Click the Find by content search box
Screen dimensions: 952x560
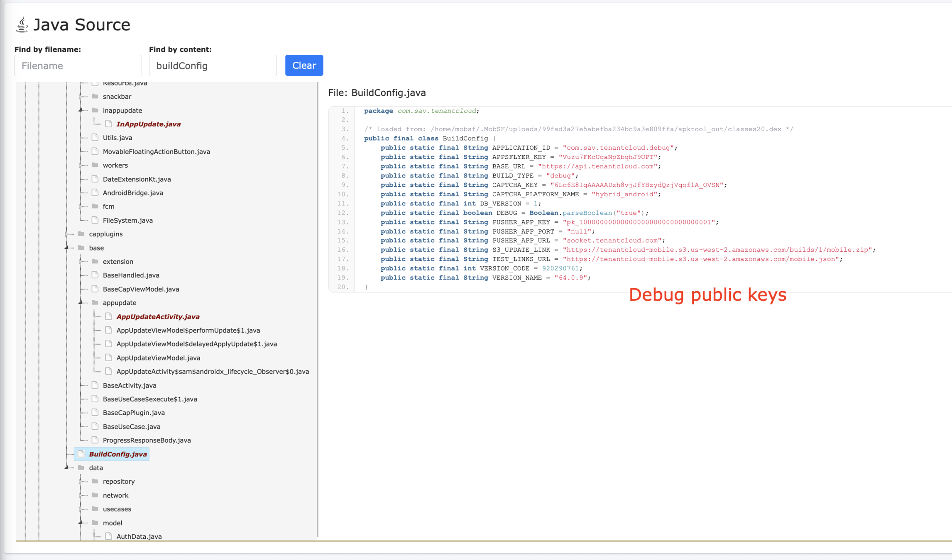pyautogui.click(x=213, y=66)
